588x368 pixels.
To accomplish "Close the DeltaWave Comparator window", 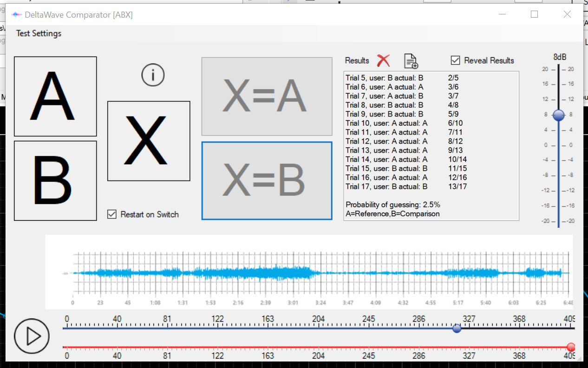I will (x=567, y=14).
